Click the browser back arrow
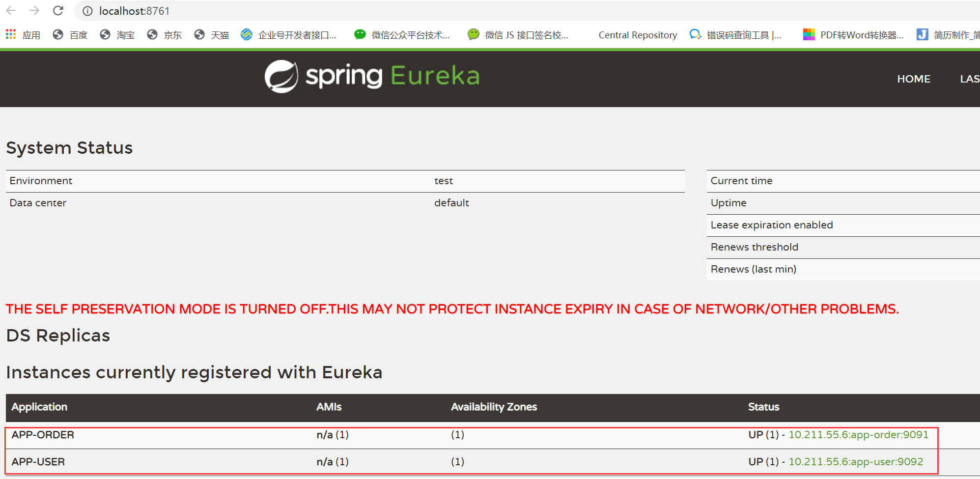The width and height of the screenshot is (980, 479). [11, 10]
